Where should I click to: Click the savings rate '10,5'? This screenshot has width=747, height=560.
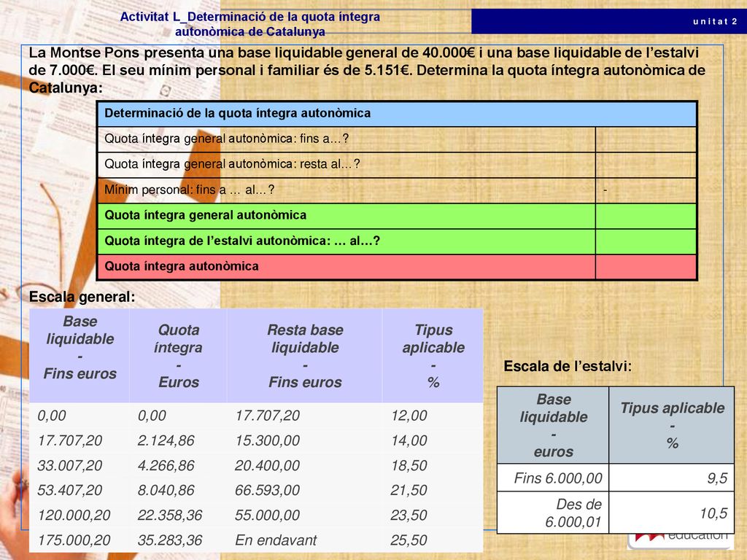point(713,513)
